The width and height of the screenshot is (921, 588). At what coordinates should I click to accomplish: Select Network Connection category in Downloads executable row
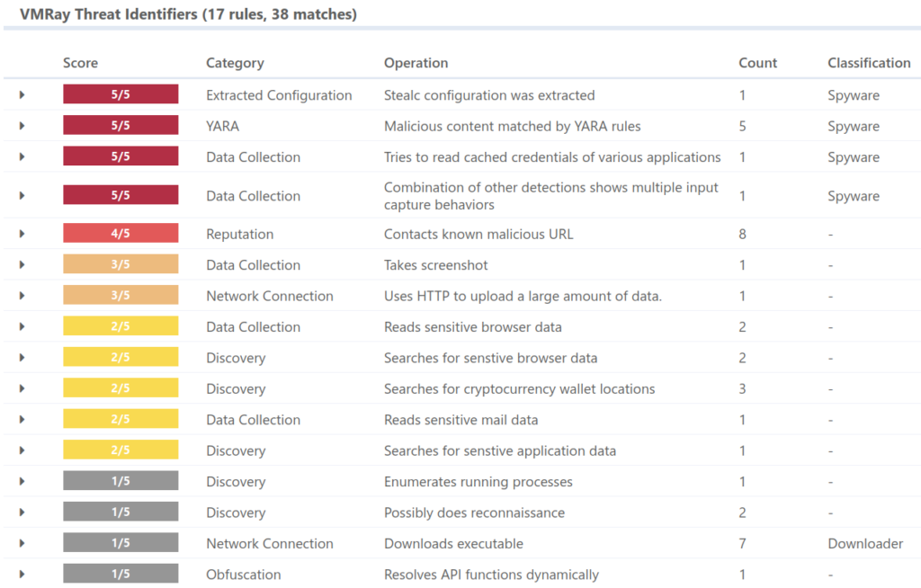click(x=270, y=544)
